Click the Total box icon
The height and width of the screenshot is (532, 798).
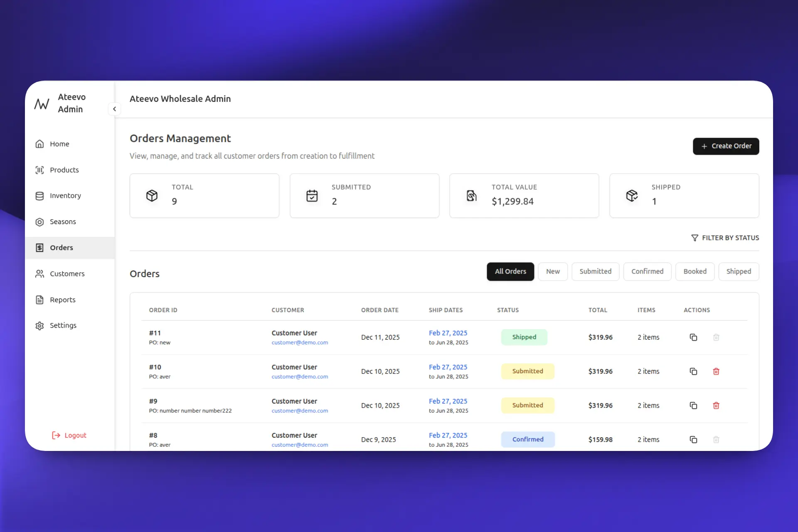point(152,195)
